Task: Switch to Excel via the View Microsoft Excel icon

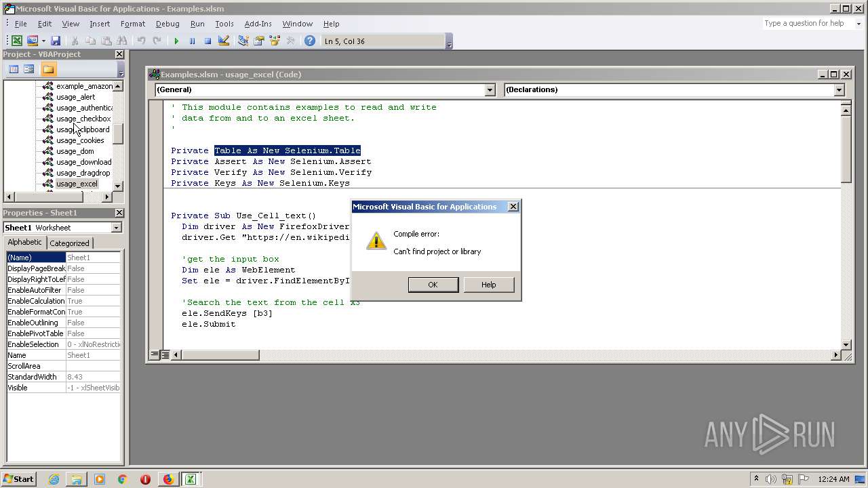Action: [x=17, y=41]
